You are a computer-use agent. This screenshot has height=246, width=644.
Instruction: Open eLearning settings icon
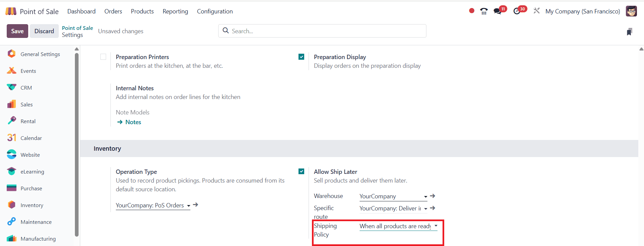pyautogui.click(x=11, y=171)
